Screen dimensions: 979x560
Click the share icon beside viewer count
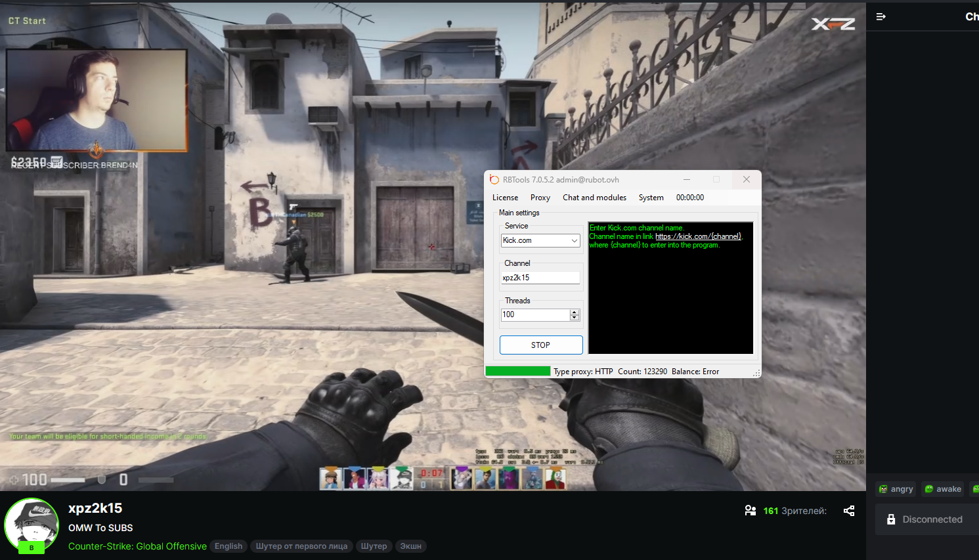pyautogui.click(x=849, y=511)
